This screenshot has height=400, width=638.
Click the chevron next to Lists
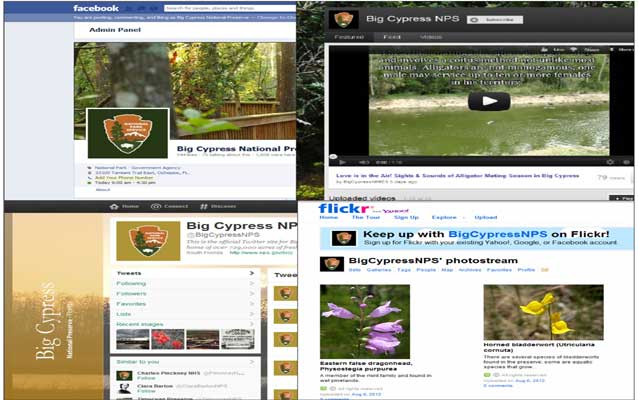tap(252, 314)
